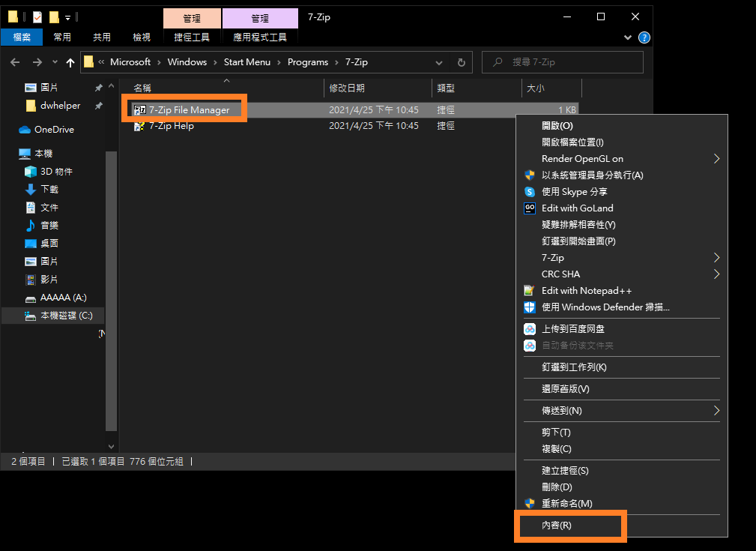Open Customize Quick Access Toolbar dropdown
This screenshot has height=551, width=756.
pos(67,18)
